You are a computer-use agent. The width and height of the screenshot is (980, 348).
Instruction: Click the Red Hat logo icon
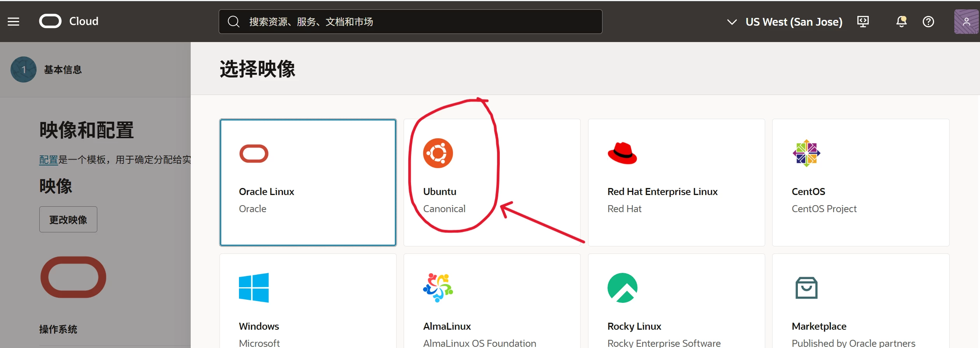tap(622, 153)
